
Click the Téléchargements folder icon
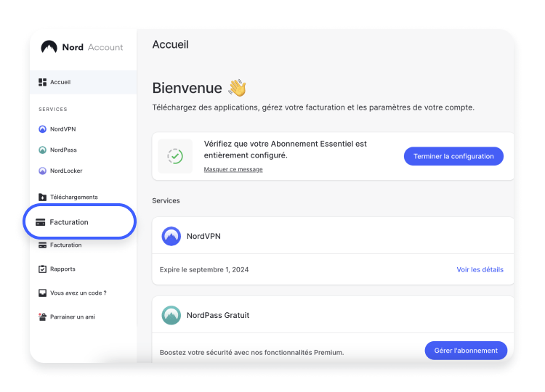tap(42, 197)
